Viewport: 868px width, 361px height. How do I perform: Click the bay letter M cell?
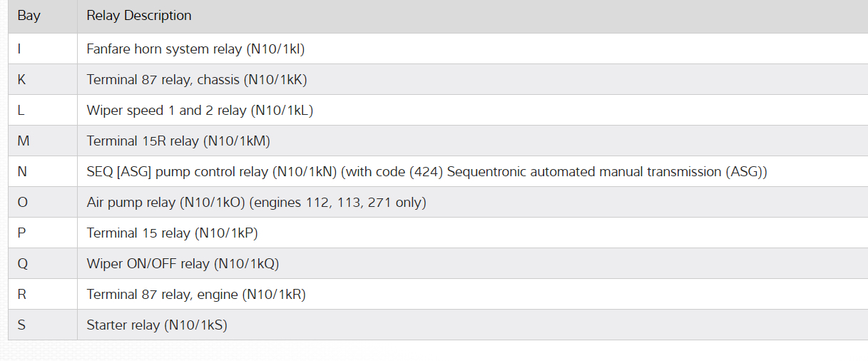(x=24, y=141)
